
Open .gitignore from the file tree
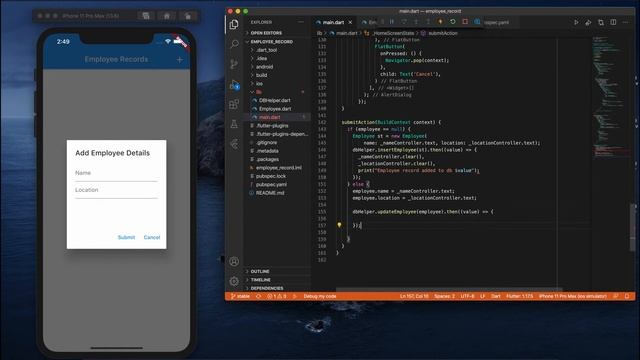267,142
